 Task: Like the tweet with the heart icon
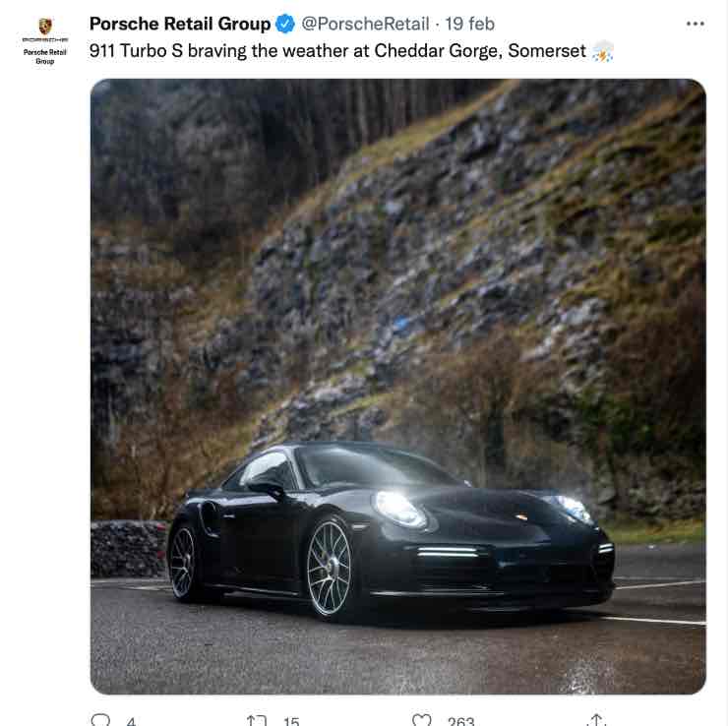(422, 720)
